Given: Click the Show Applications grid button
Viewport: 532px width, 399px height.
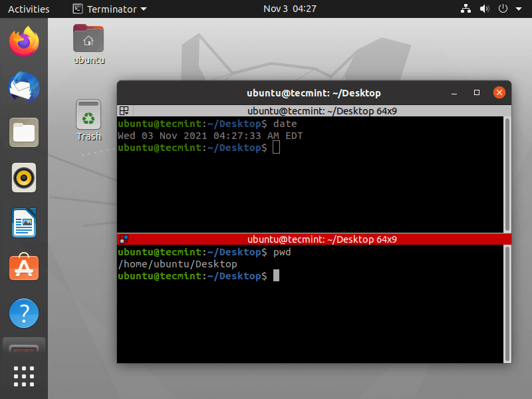Looking at the screenshot, I should point(23,376).
